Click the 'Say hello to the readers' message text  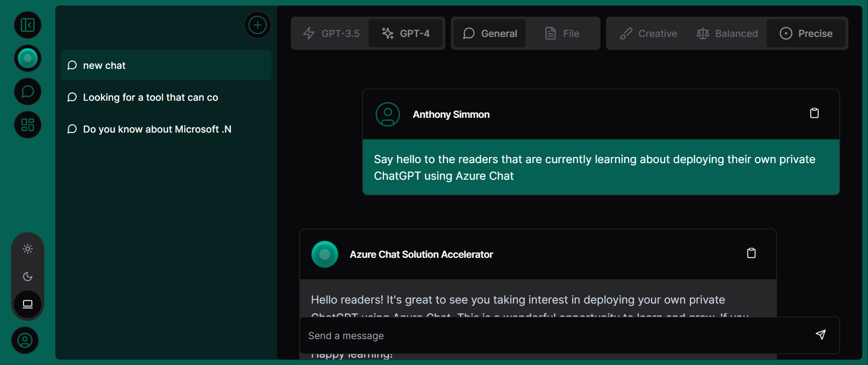[x=595, y=167]
